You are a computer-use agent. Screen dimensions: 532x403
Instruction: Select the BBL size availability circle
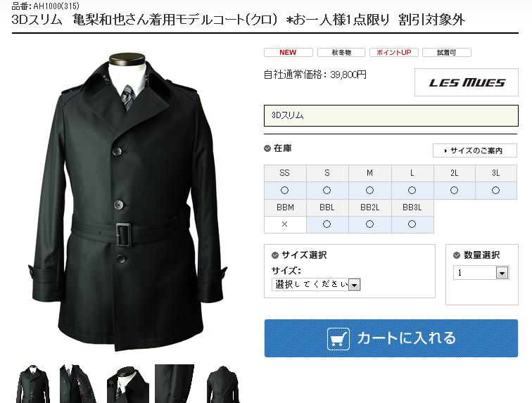click(x=327, y=224)
